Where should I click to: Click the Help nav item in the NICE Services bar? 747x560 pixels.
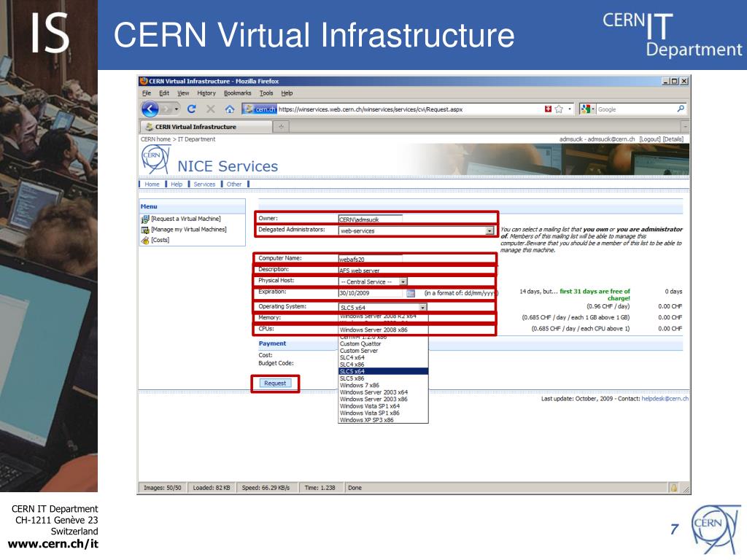tap(177, 184)
